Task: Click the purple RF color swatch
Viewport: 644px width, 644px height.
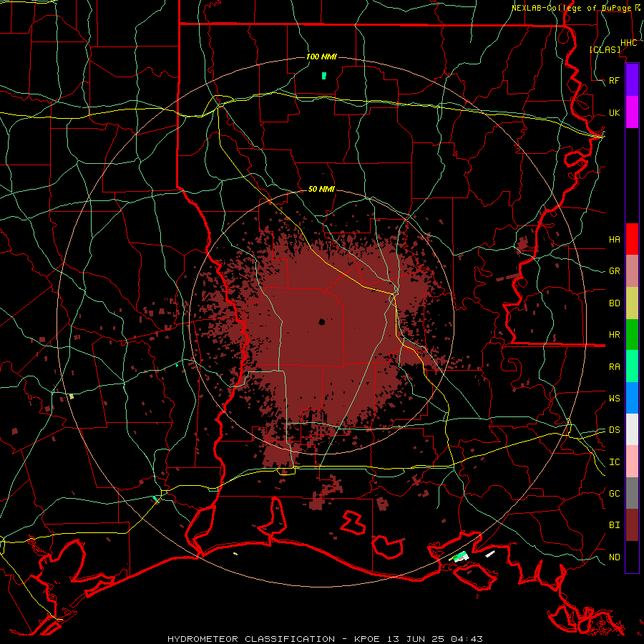Action: coord(632,80)
